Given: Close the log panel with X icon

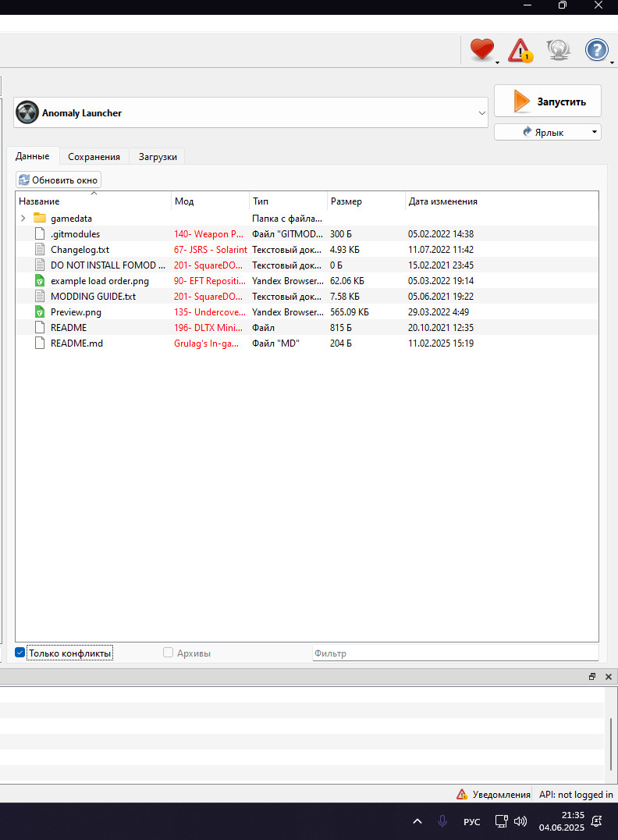Looking at the screenshot, I should click(609, 677).
